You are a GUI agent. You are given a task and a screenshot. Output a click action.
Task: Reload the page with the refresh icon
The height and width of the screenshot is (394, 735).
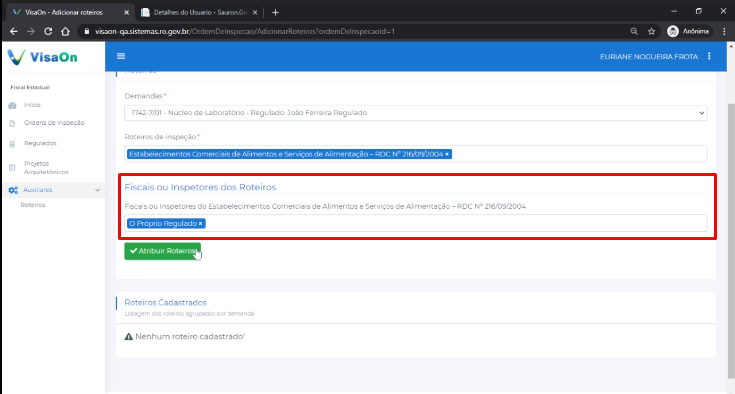point(48,31)
